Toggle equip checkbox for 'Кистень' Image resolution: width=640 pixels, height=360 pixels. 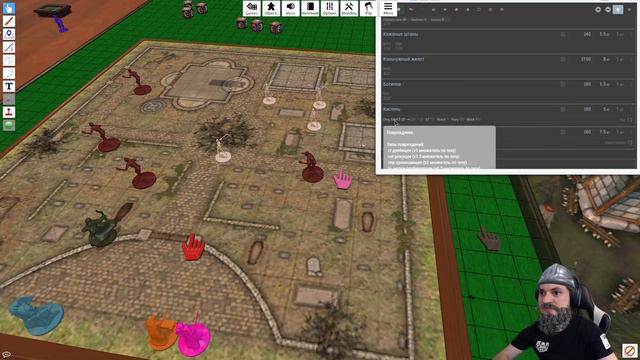(x=563, y=109)
